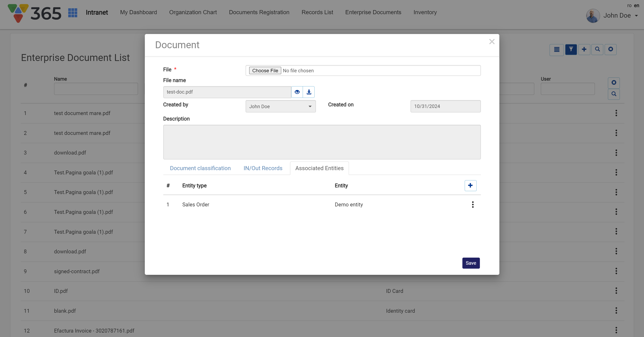Save the document
Viewport: 644px width, 337px height.
[471, 263]
